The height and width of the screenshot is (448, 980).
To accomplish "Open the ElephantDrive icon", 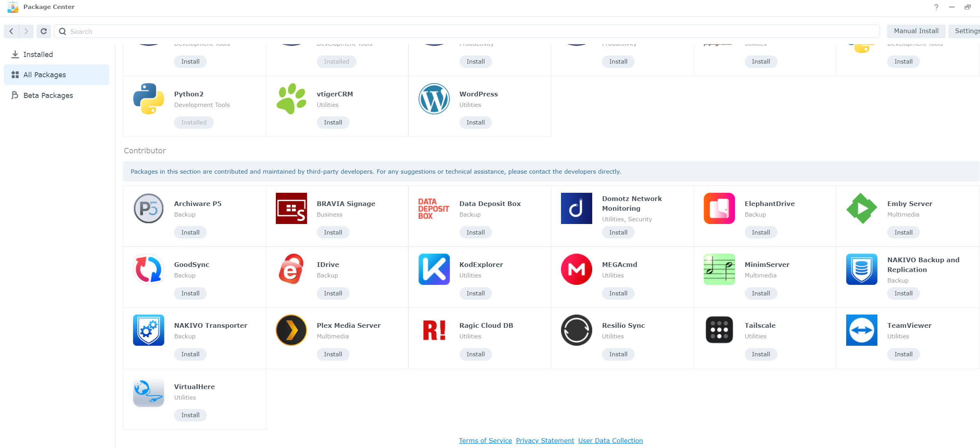I will 719,208.
